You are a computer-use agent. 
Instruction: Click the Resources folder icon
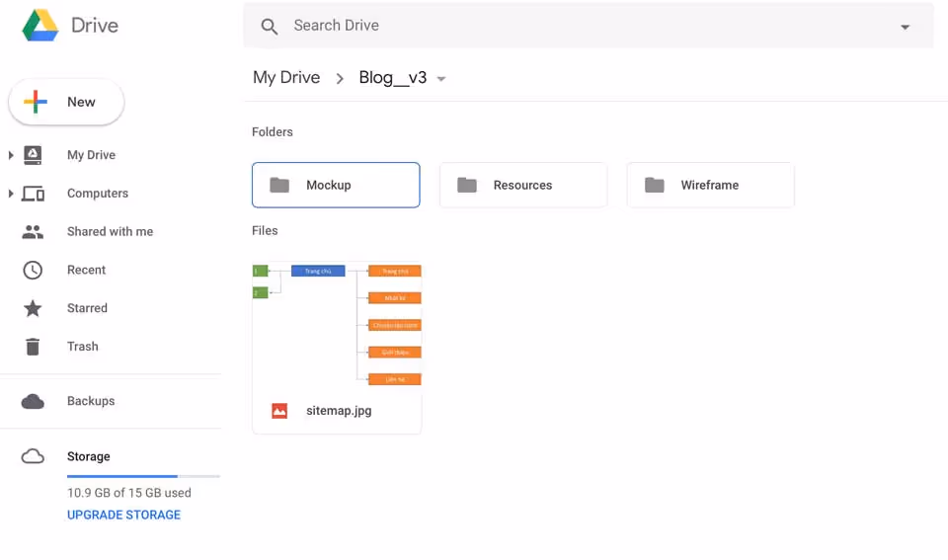pyautogui.click(x=467, y=185)
